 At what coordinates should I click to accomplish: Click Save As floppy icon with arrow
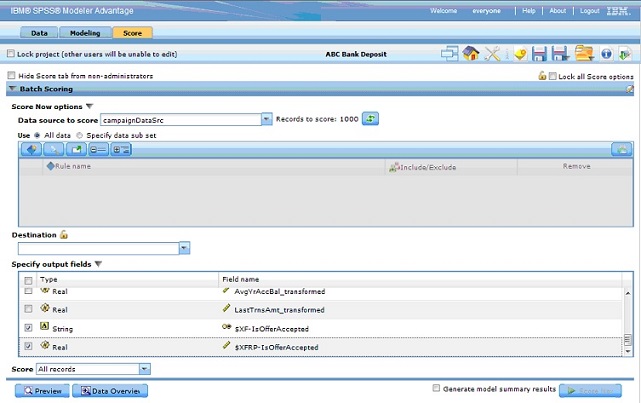560,54
